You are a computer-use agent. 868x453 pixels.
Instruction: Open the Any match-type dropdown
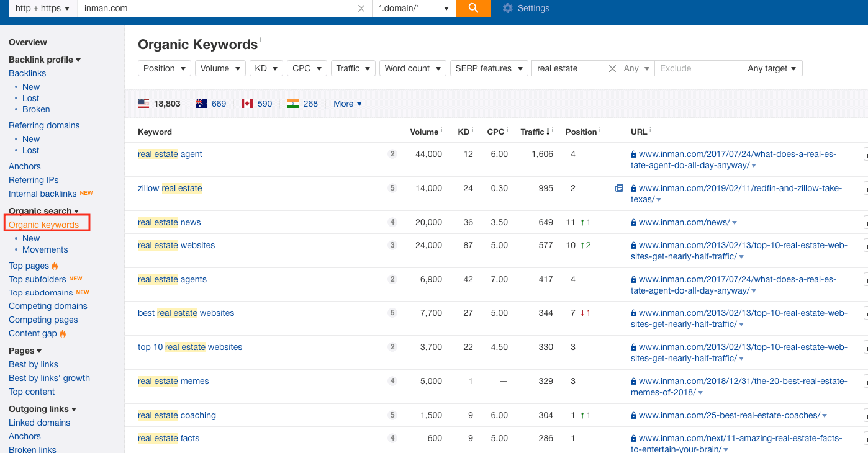637,68
